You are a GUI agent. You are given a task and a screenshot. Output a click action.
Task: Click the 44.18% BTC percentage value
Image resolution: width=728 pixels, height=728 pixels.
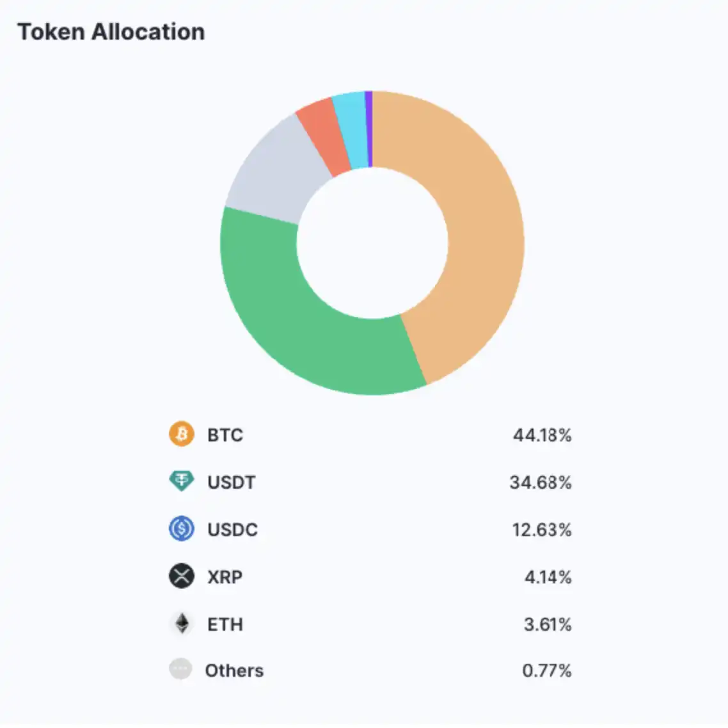pos(542,435)
